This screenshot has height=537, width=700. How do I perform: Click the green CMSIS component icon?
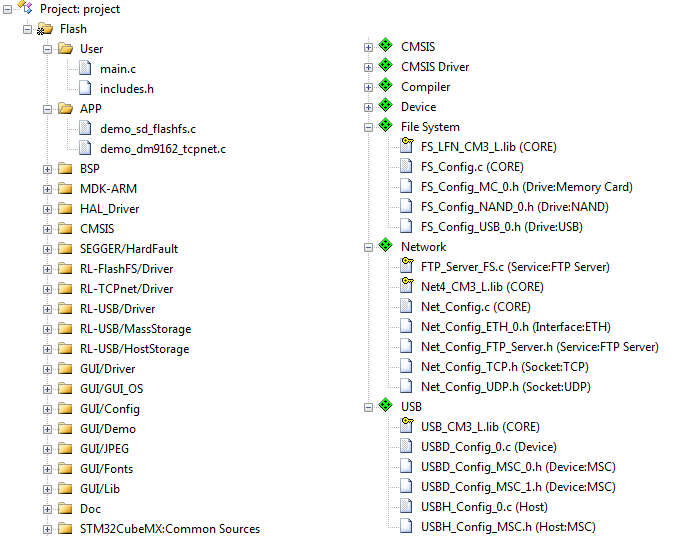point(386,45)
